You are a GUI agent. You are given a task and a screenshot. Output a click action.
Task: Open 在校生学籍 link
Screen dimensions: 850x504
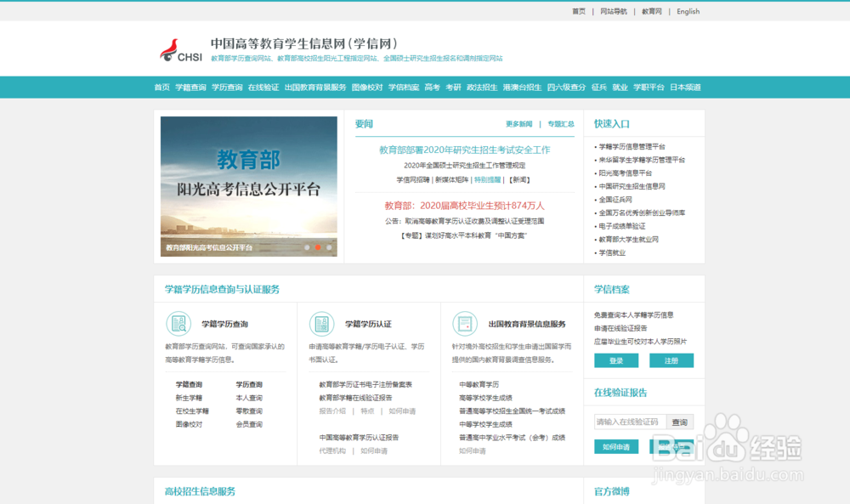(192, 411)
